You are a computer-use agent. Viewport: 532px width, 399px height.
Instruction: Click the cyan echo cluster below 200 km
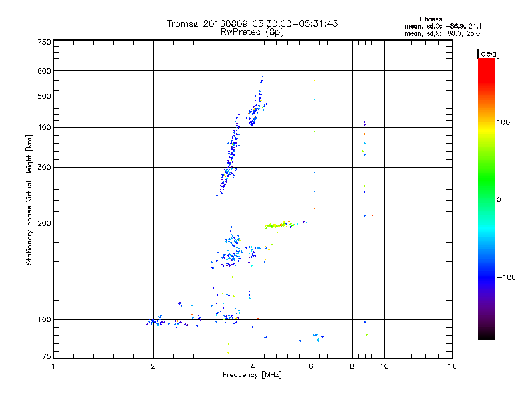click(233, 250)
